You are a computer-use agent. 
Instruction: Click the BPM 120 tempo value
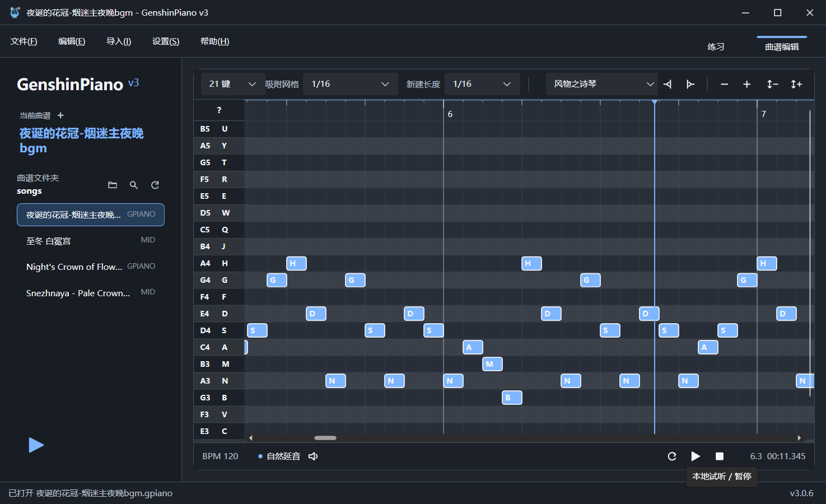tap(220, 456)
